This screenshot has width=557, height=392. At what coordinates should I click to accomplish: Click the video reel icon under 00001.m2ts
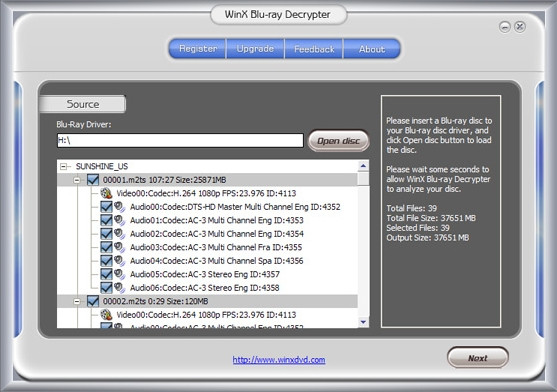(x=106, y=193)
